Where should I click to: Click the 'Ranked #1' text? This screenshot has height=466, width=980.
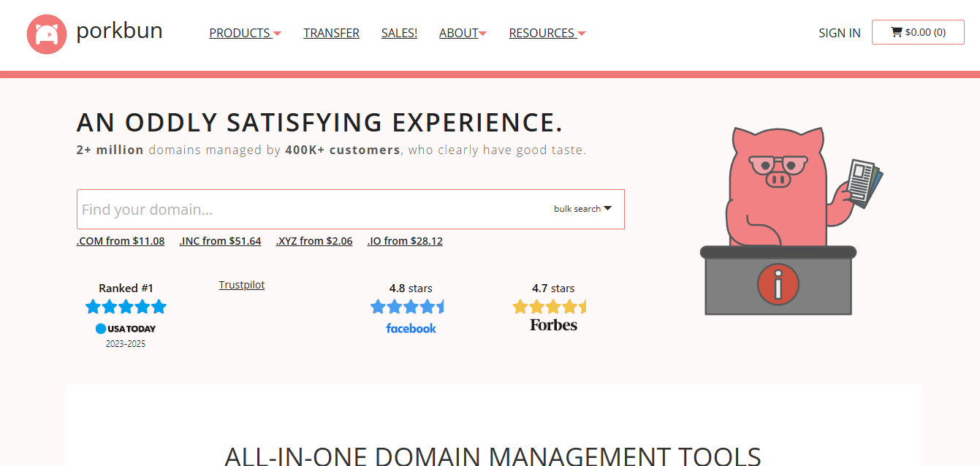[x=126, y=289]
